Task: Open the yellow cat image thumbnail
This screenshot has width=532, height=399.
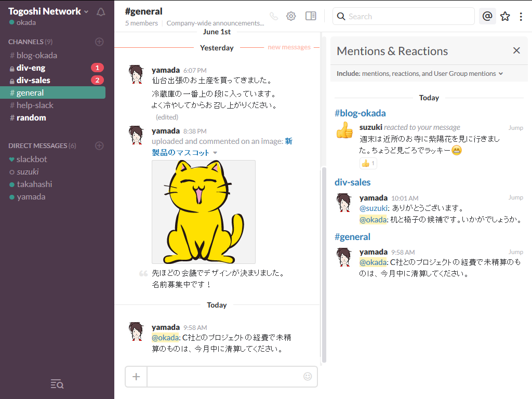Action: pyautogui.click(x=204, y=212)
